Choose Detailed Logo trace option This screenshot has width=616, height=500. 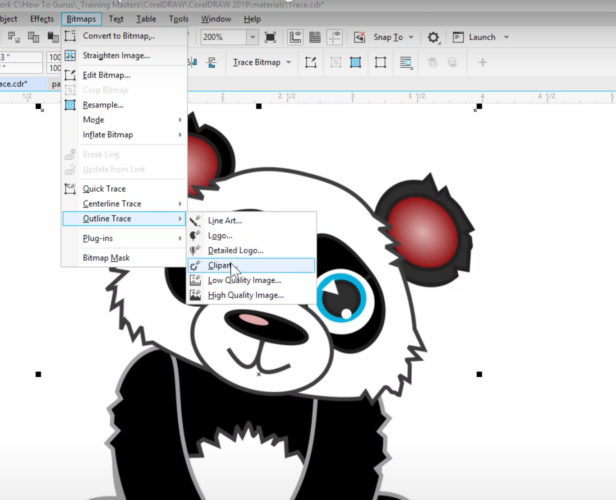tap(251, 251)
